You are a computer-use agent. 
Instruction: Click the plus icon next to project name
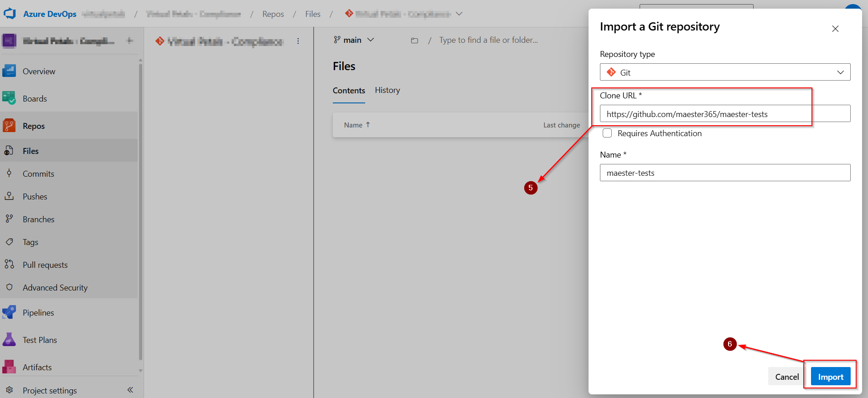[130, 41]
